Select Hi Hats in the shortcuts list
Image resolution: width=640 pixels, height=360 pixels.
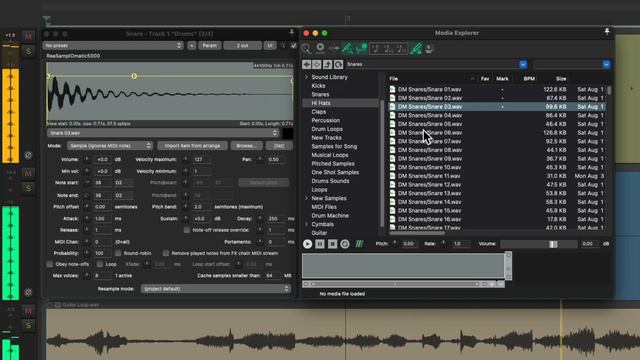pyautogui.click(x=321, y=103)
